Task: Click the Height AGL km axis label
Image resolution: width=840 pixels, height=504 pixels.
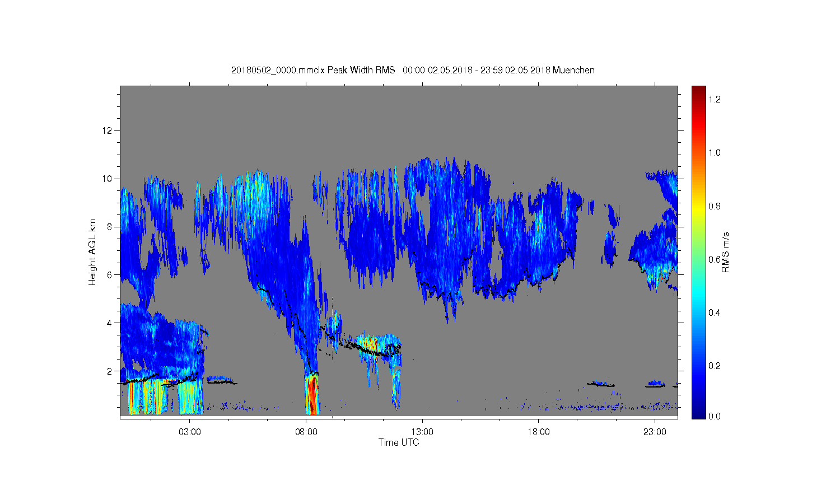Action: pos(92,252)
